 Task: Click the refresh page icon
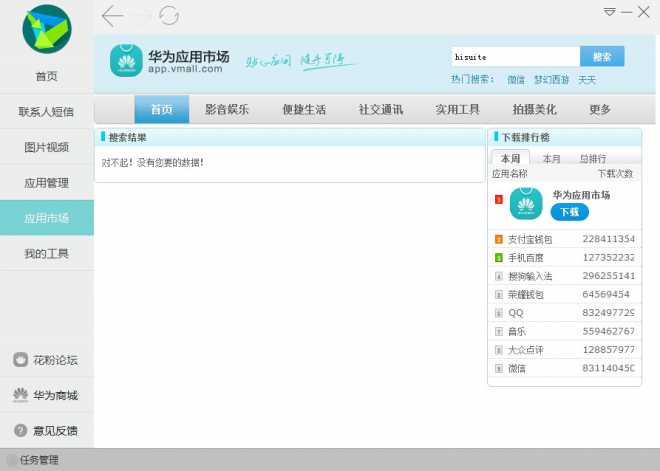pyautogui.click(x=170, y=15)
